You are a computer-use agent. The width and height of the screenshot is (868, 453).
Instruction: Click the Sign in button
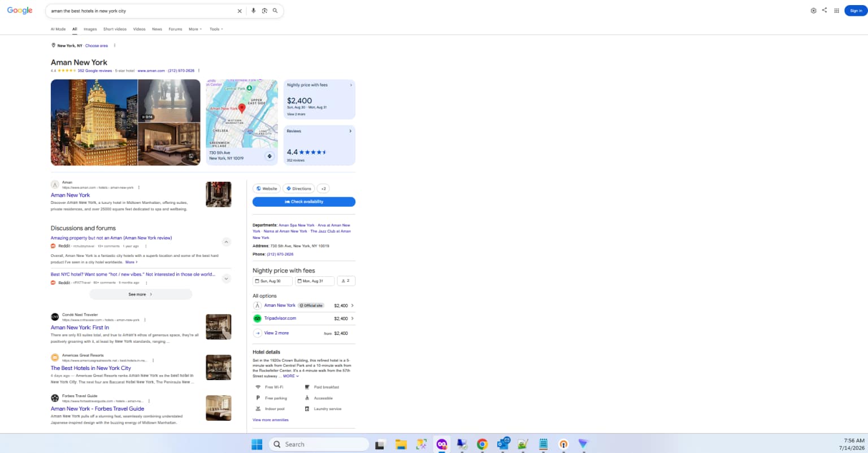tap(856, 11)
